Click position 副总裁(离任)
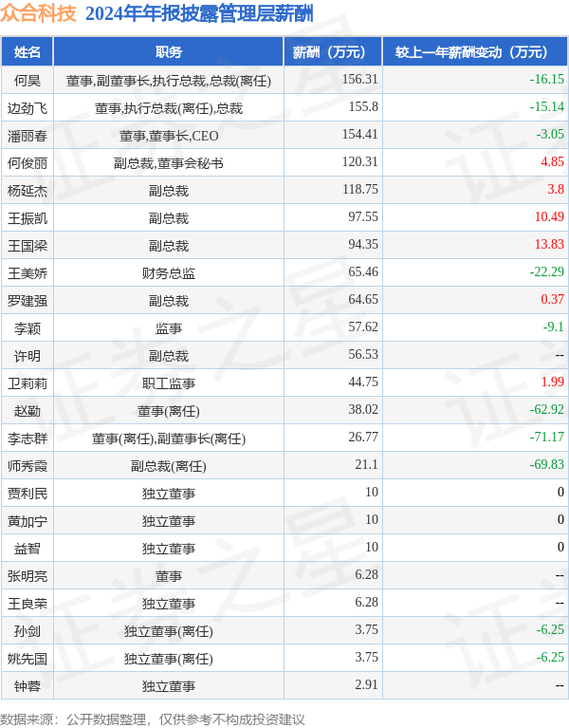The width and height of the screenshot is (569, 728). pos(169,466)
